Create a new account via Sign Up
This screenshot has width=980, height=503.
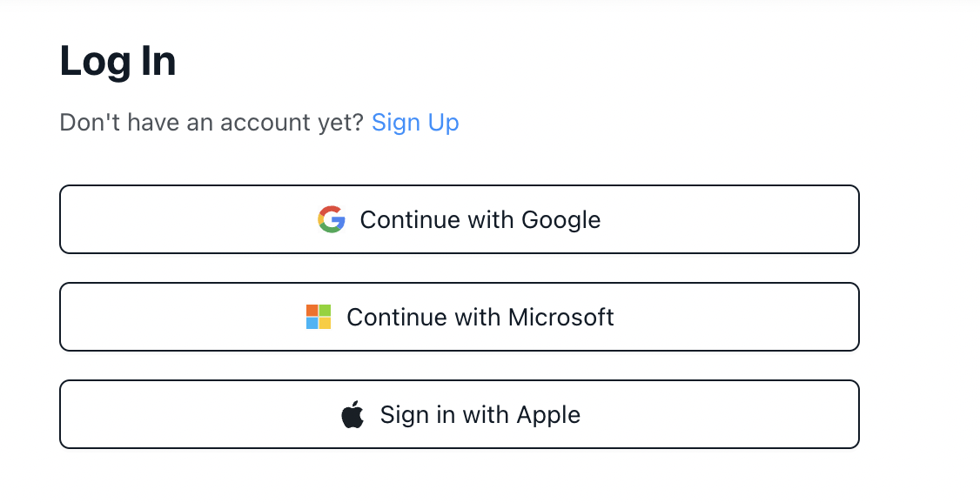tap(415, 123)
